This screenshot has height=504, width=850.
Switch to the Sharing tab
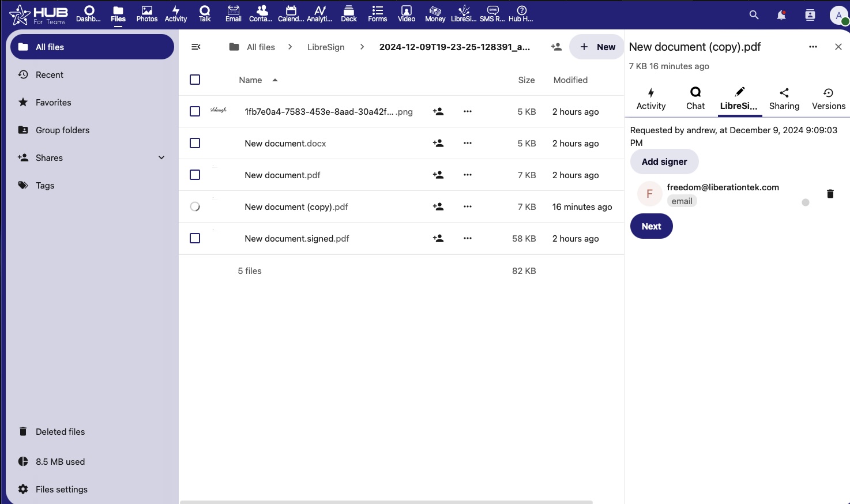[x=784, y=99]
